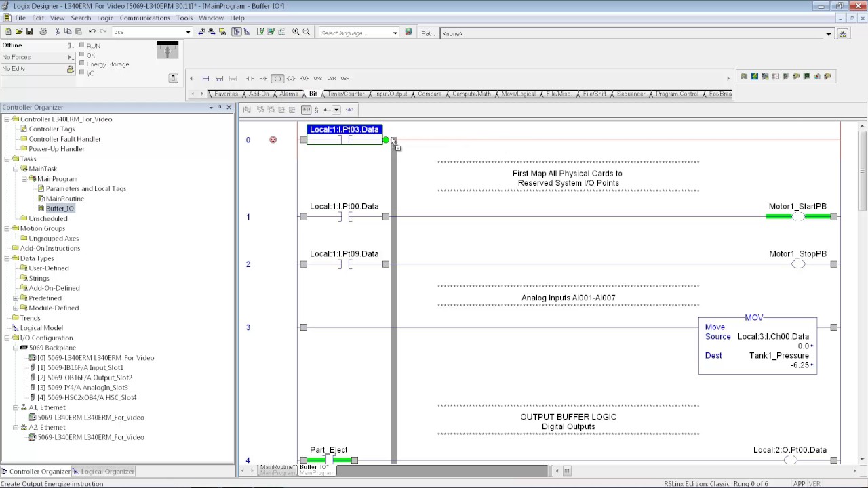This screenshot has height=488, width=868.
Task: Select the Examine On (XIC) contact instruction
Action: (x=250, y=79)
